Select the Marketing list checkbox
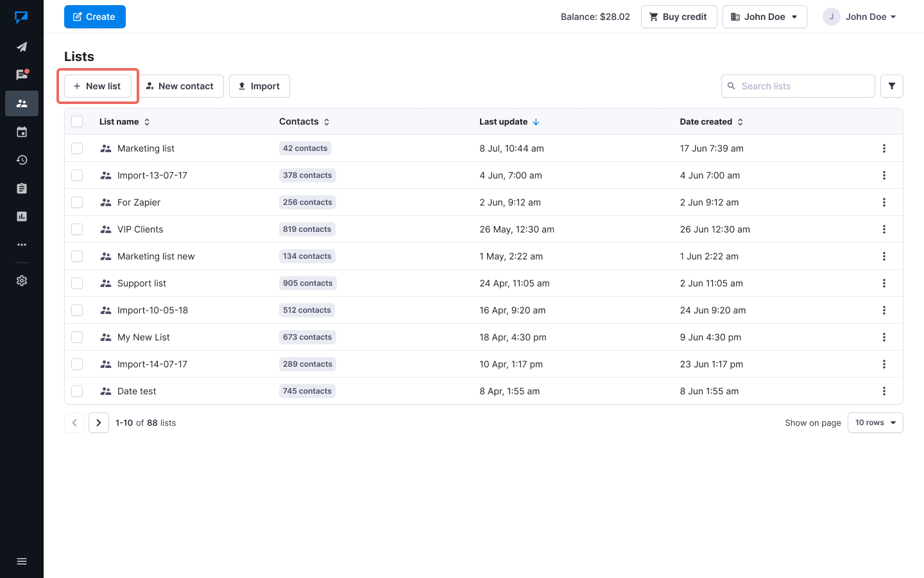This screenshot has width=924, height=578. [77, 148]
